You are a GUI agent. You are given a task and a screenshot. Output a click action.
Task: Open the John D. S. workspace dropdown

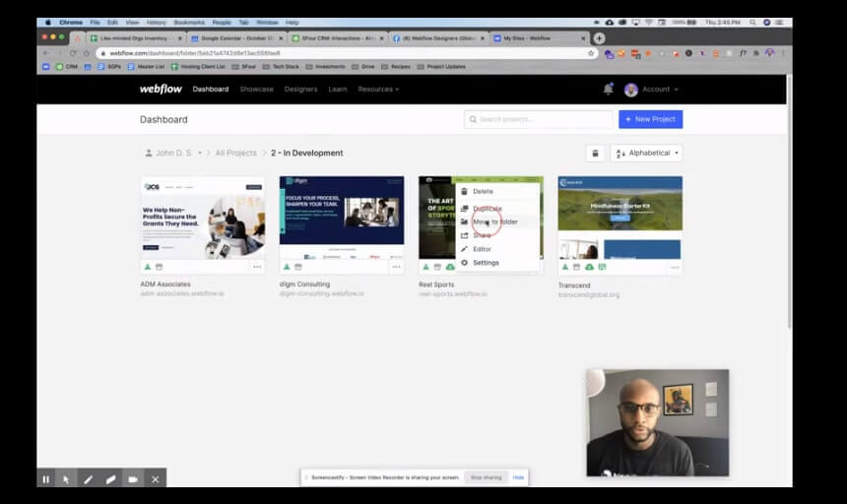tap(173, 154)
